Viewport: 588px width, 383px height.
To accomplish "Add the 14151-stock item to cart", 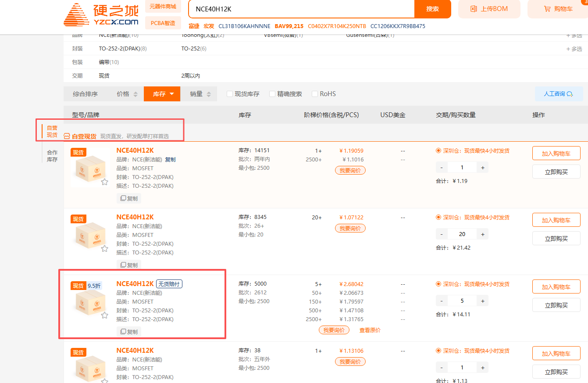I will coord(556,153).
